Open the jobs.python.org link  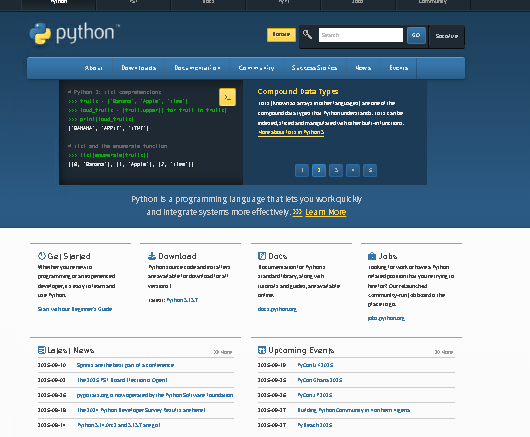(x=386, y=318)
